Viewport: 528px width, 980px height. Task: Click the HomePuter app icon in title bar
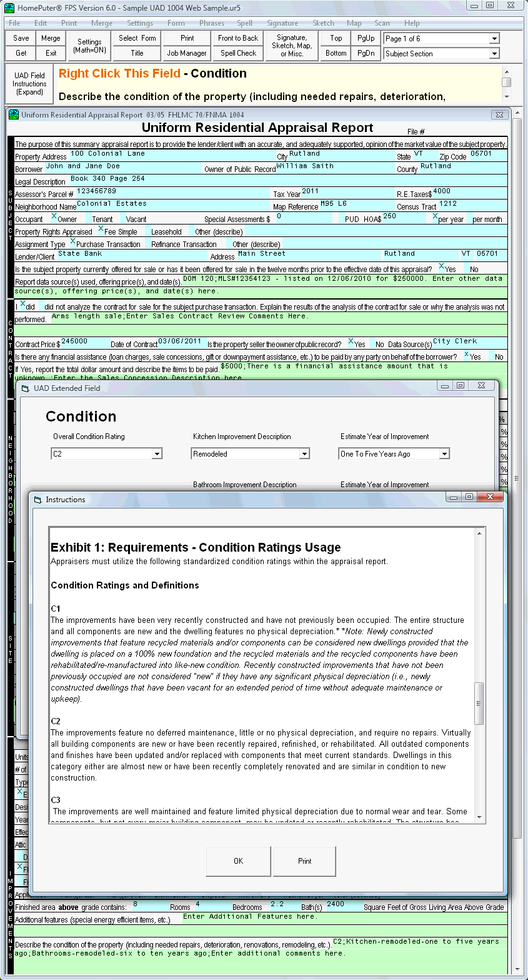[x=8, y=8]
